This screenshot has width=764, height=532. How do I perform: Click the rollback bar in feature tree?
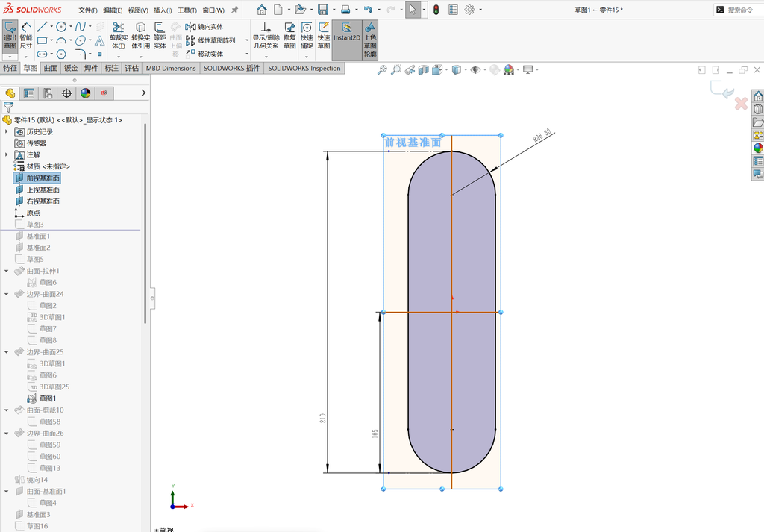click(71, 230)
